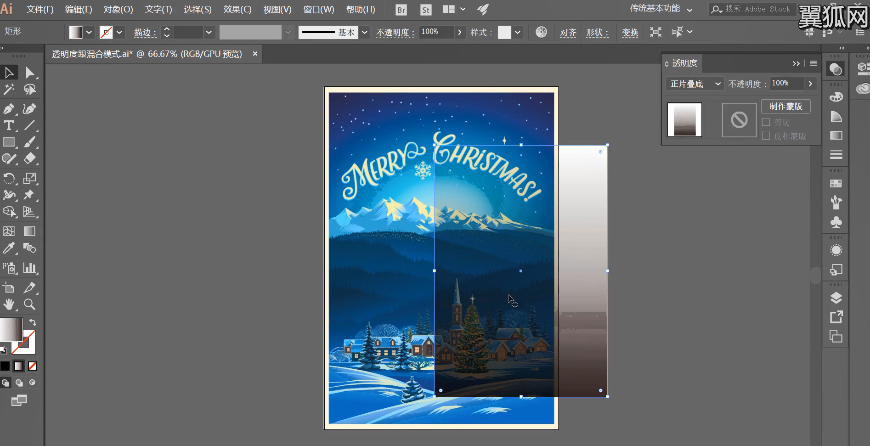The image size is (870, 446).
Task: Click the recolor artwork wheel icon
Action: click(541, 32)
